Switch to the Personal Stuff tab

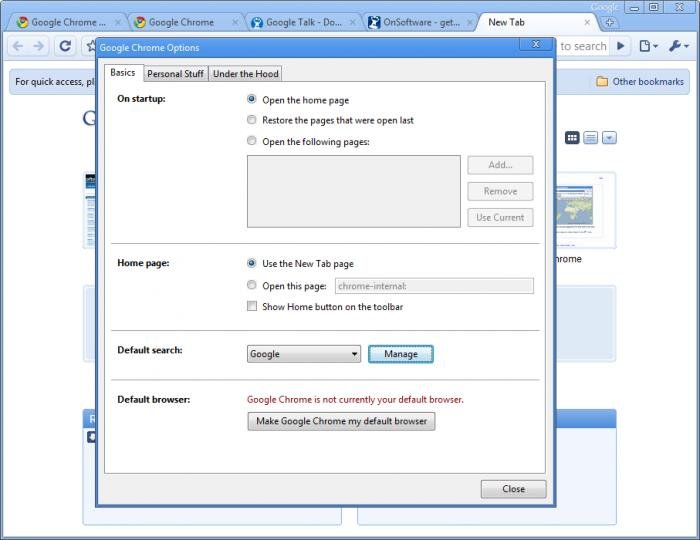click(x=175, y=74)
